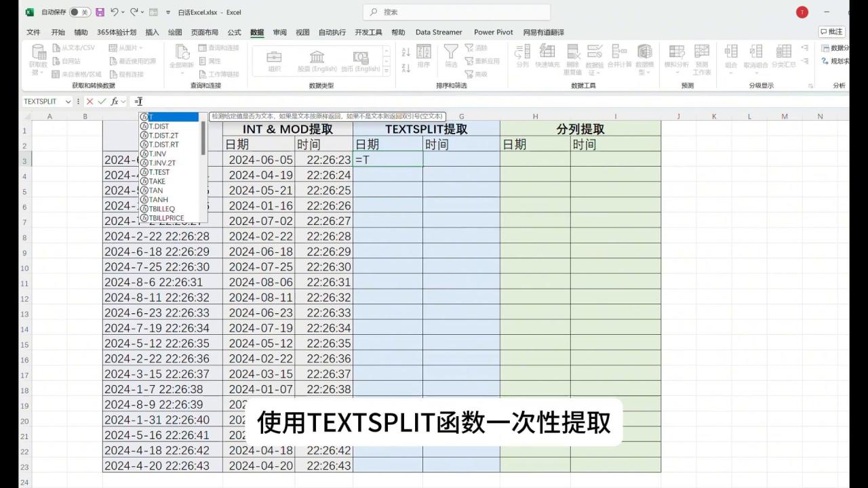Click 查询和连接 pane button
The width and height of the screenshot is (868, 488).
coord(218,48)
